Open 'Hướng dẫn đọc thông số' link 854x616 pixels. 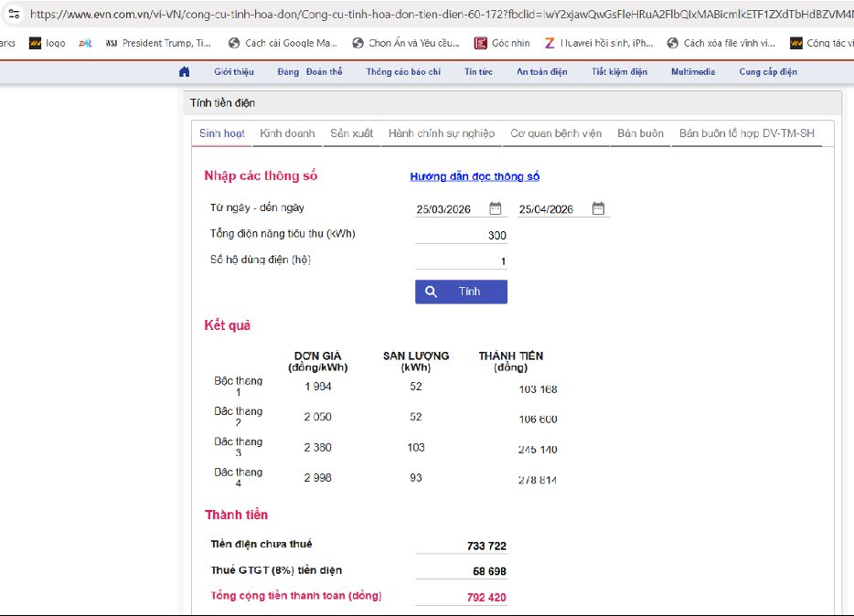[475, 176]
